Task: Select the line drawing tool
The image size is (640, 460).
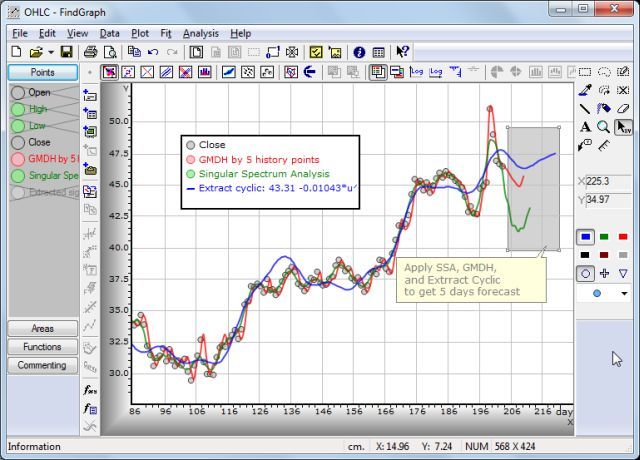Action: click(x=585, y=109)
